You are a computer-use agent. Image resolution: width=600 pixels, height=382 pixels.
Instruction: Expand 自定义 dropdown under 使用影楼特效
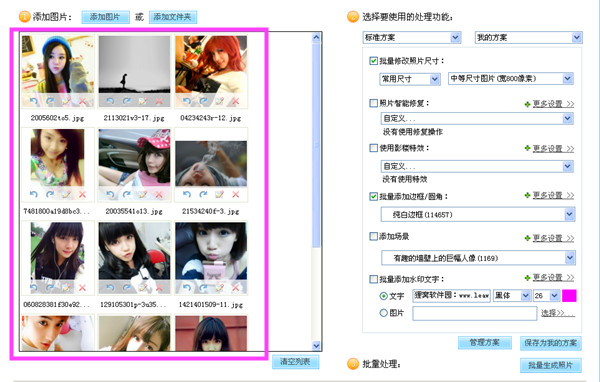pyautogui.click(x=477, y=167)
